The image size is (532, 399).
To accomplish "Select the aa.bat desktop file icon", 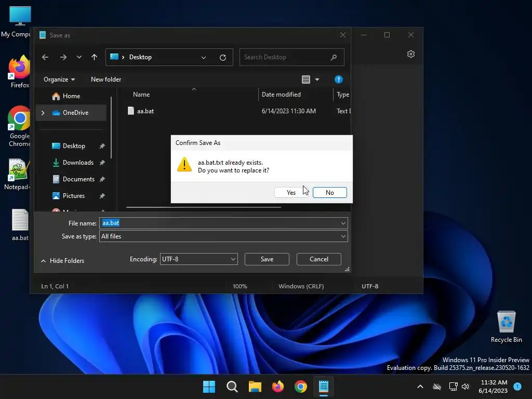I will coord(20,225).
